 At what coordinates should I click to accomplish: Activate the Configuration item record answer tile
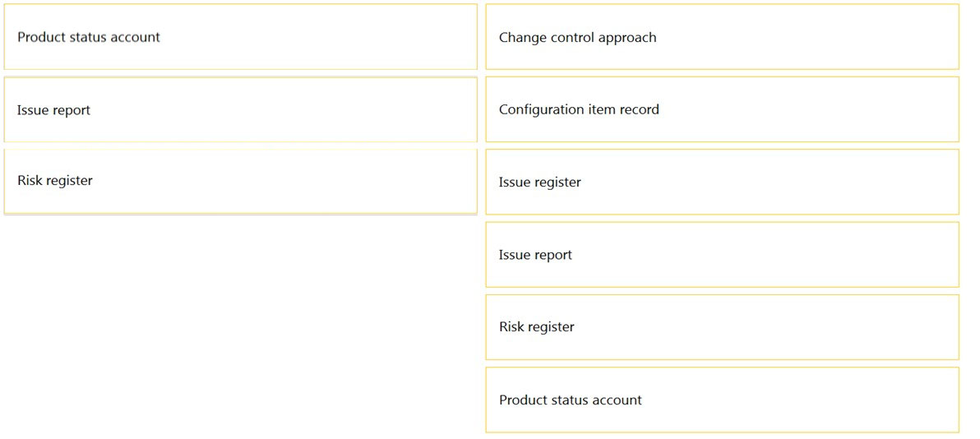click(722, 109)
